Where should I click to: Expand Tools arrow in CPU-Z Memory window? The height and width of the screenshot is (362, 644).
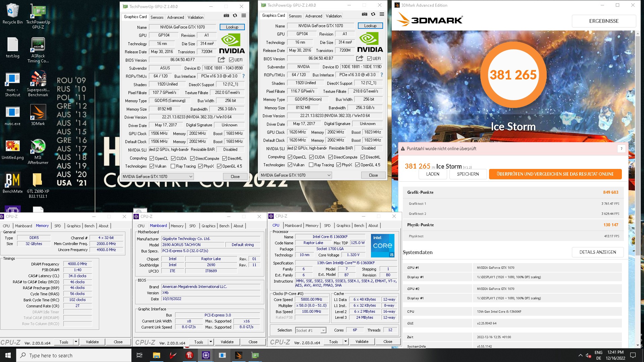[76, 342]
